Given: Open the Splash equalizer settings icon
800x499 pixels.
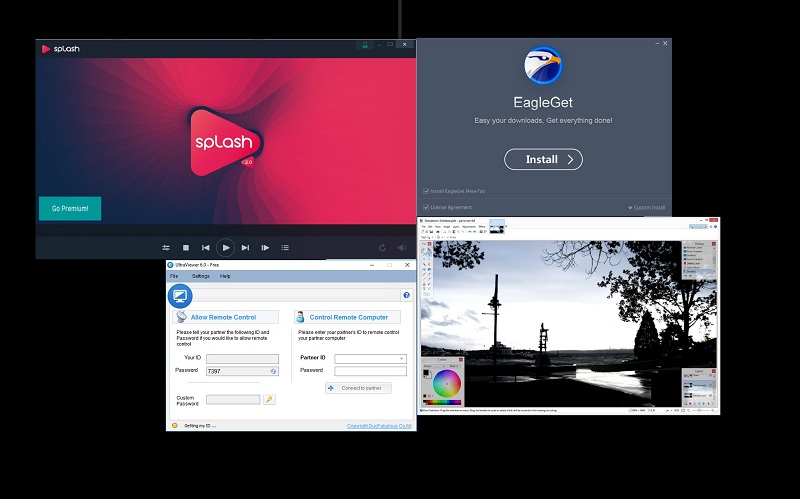Looking at the screenshot, I should [x=166, y=247].
